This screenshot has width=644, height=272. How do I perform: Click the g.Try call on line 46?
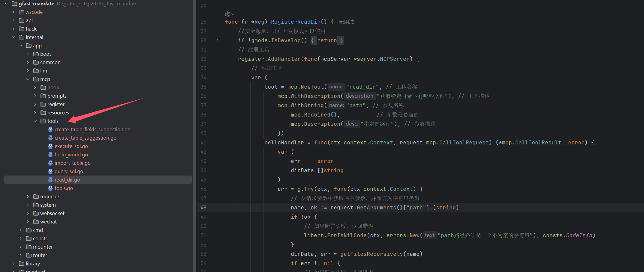305,189
